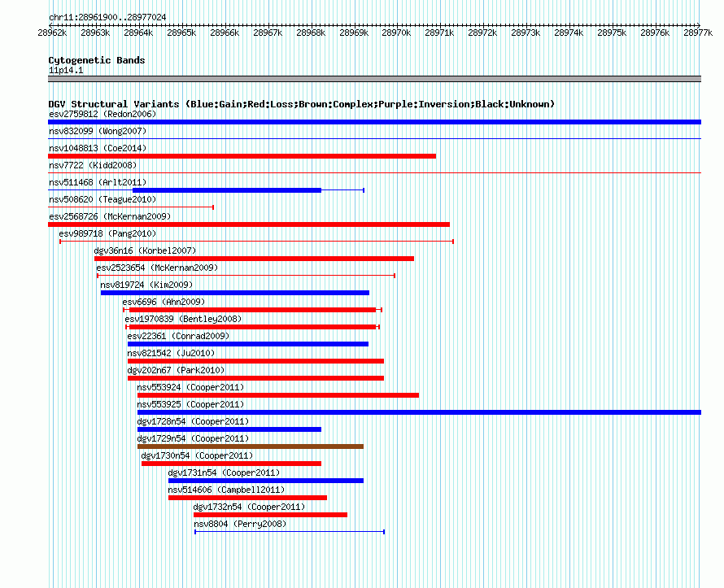Select the dgv1729n54 (Cooper2011) label
This screenshot has height=588, width=724.
tap(193, 438)
